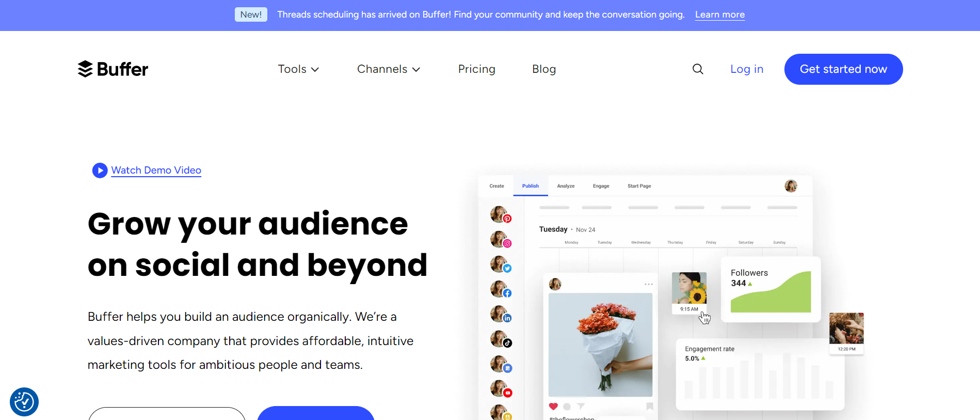
Task: Expand the Channels dropdown menu
Action: pos(389,69)
